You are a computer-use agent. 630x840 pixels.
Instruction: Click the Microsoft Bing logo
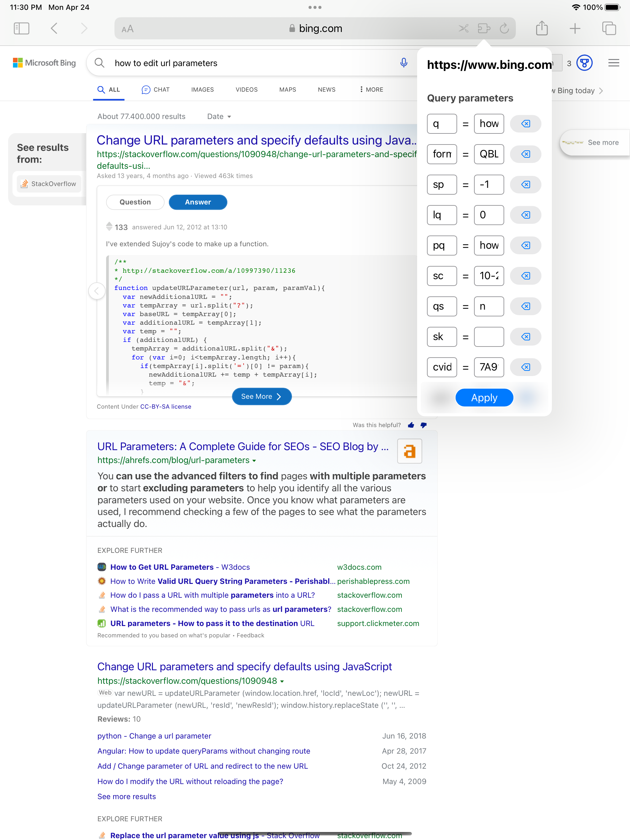44,63
